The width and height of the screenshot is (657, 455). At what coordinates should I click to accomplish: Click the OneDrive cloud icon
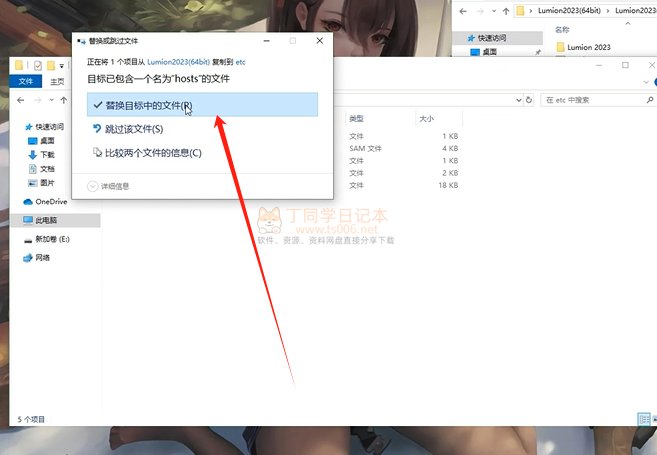pyautogui.click(x=28, y=202)
